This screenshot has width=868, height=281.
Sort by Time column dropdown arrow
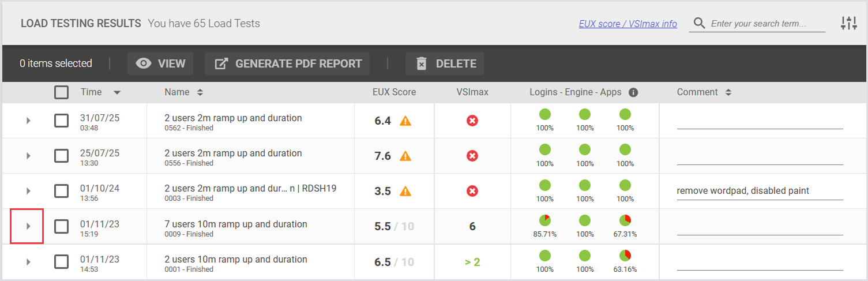pos(117,92)
